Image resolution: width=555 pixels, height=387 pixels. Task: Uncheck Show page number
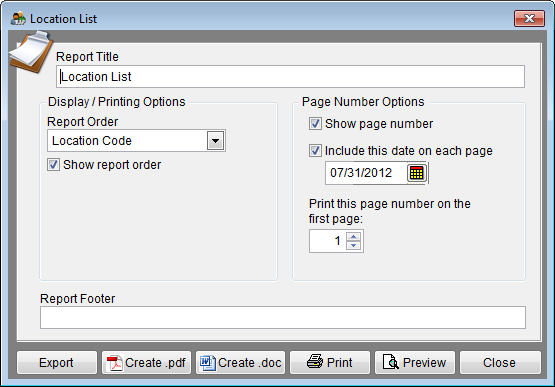tap(315, 124)
